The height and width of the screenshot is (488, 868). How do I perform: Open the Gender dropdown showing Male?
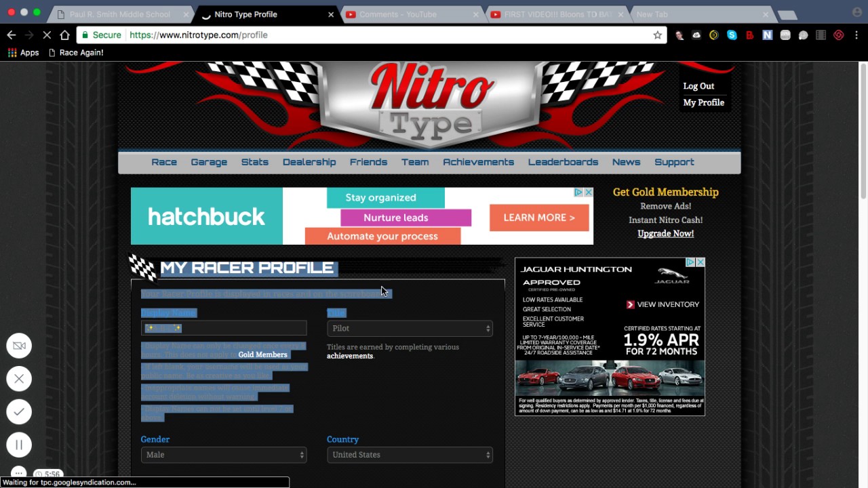click(224, 455)
